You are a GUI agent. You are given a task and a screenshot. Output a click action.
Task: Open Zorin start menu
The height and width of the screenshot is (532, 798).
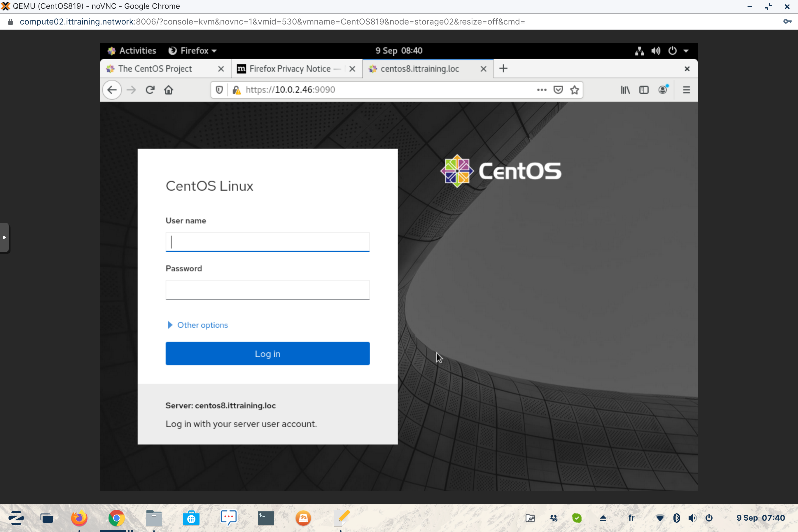click(16, 518)
